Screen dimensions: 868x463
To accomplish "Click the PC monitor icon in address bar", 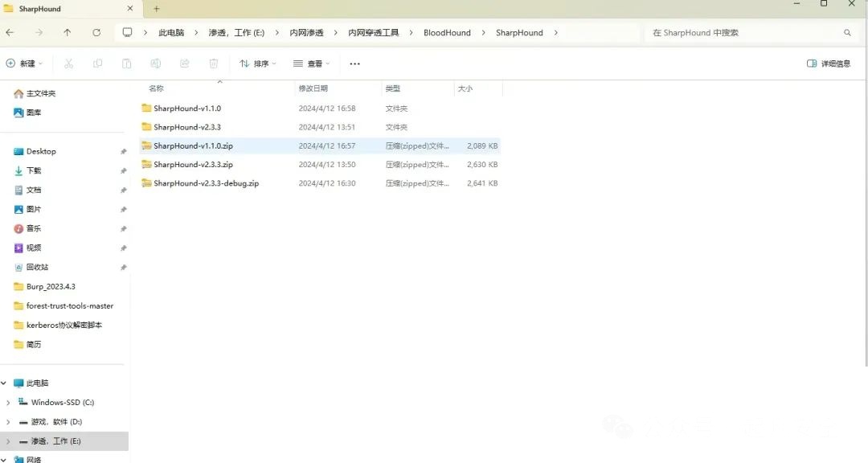I will [127, 33].
